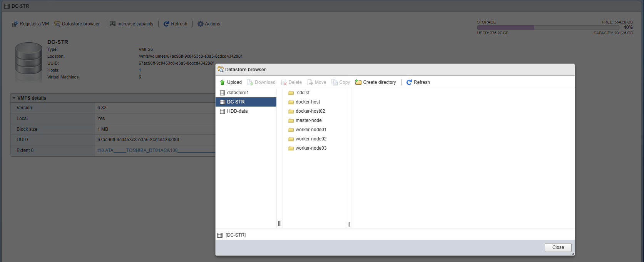Collapse the VMFS details section

pos(14,98)
